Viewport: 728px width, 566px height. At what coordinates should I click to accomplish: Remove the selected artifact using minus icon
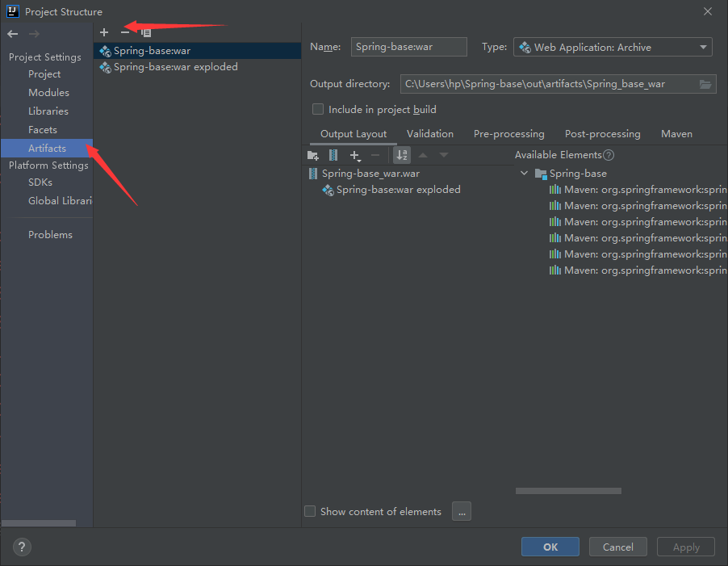[x=125, y=31]
